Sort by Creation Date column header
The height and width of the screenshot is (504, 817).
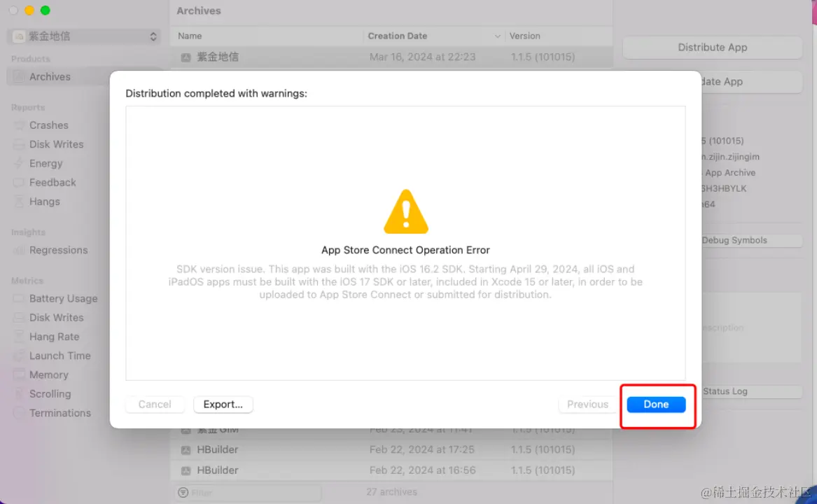coord(433,36)
